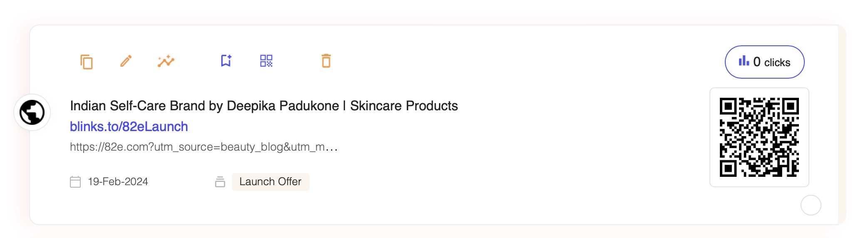Screen dimensions: 868x238
Task: Click the "Indian Self-Care Brand" link title
Action: click(166, 106)
